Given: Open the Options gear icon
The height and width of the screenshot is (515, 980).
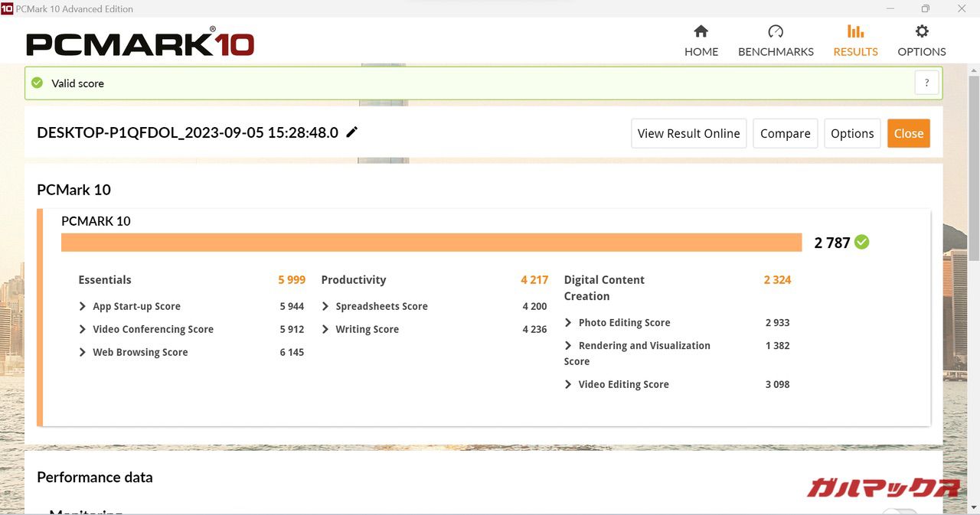Looking at the screenshot, I should (x=922, y=31).
